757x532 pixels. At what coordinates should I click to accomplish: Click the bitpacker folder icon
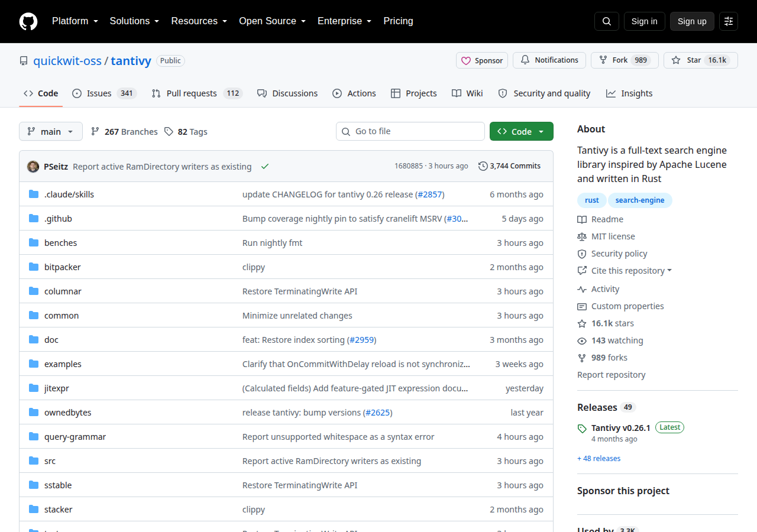tap(34, 267)
